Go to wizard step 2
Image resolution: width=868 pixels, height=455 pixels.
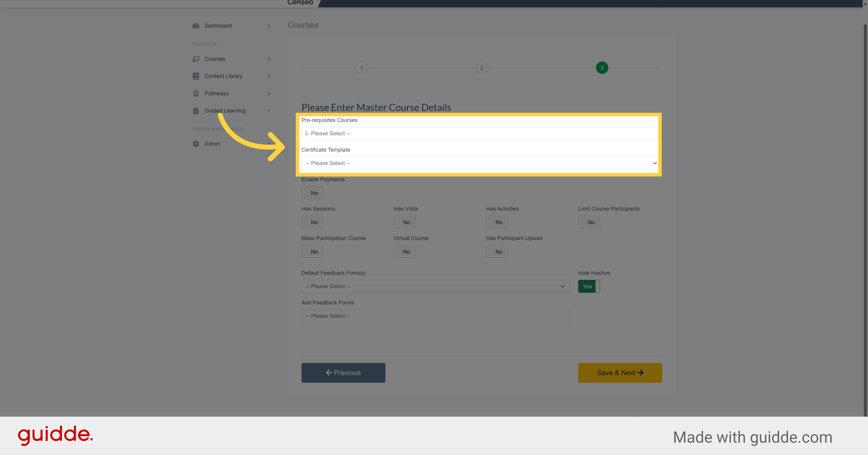(482, 68)
